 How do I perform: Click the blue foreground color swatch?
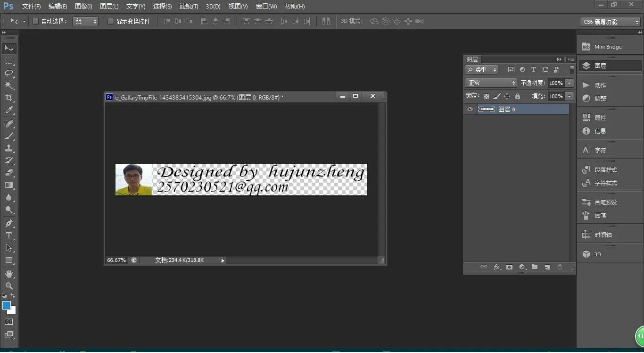click(x=7, y=305)
